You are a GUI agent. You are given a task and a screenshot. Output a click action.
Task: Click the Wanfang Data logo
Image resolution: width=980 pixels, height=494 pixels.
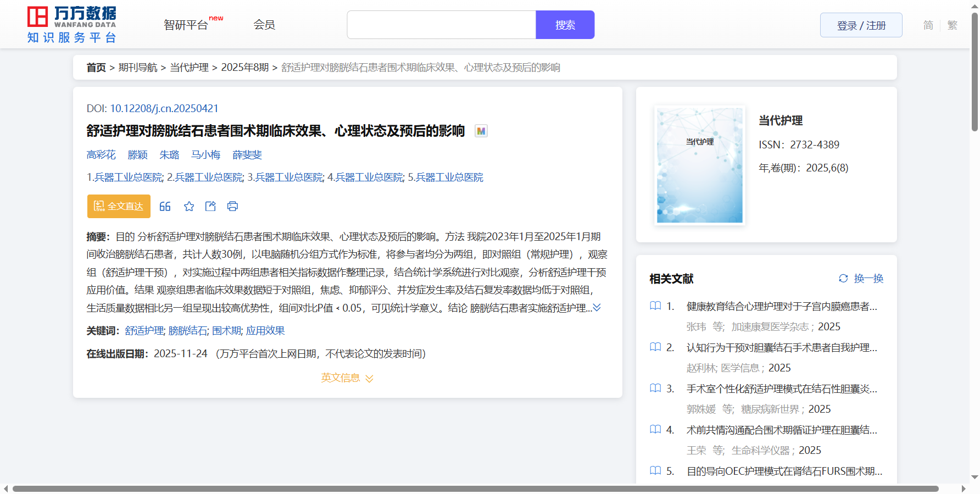point(72,25)
